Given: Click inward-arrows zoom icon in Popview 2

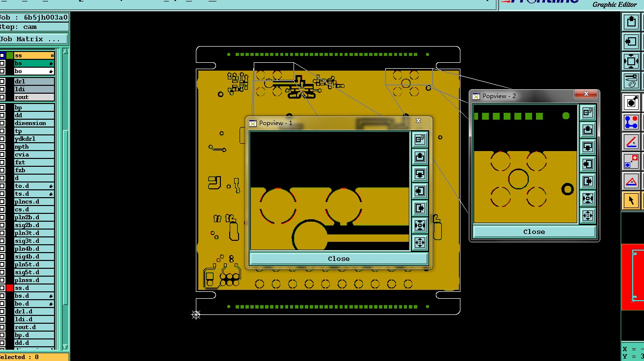Looking at the screenshot, I should click(588, 198).
